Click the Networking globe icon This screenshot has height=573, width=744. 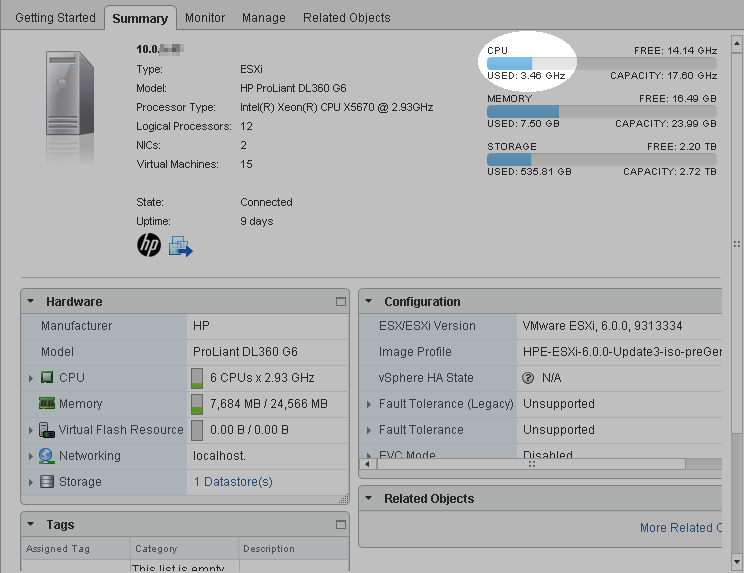point(46,456)
